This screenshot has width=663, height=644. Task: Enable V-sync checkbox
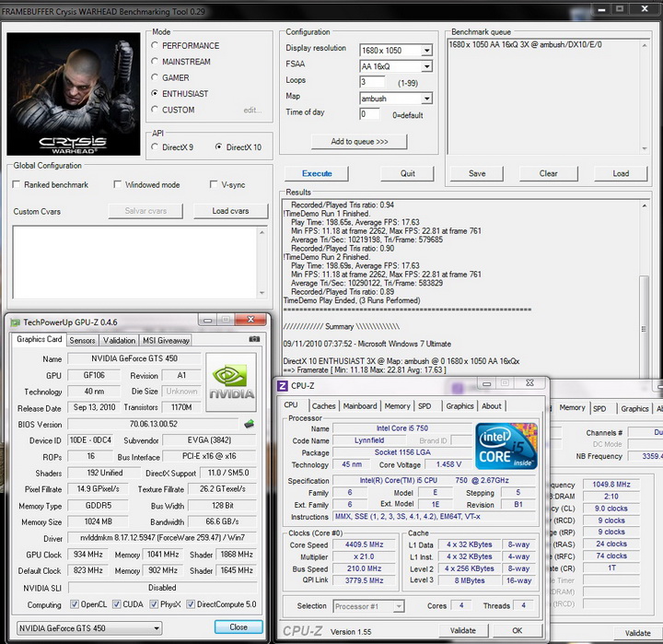pyautogui.click(x=214, y=184)
